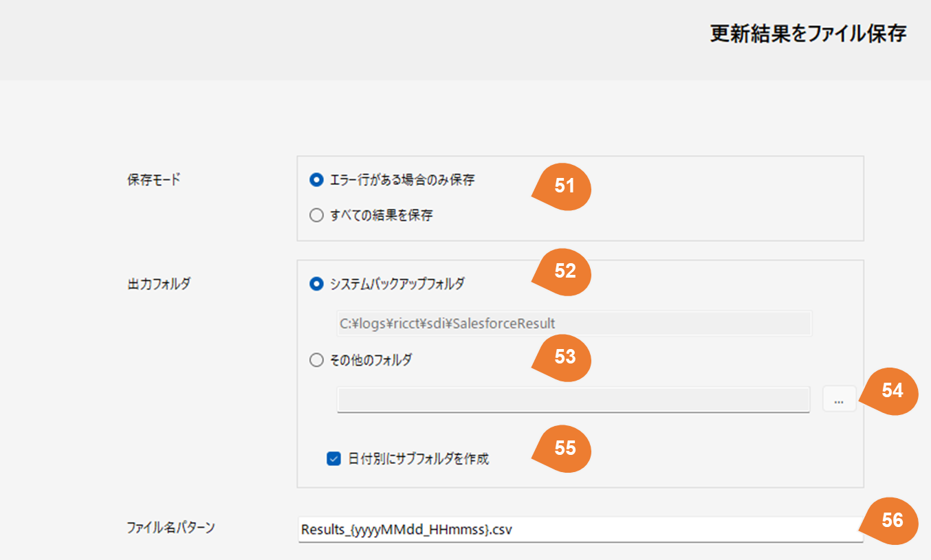Select "エラー行がある場合のみ保存" radio button
Image resolution: width=931 pixels, height=560 pixels.
tap(316, 180)
